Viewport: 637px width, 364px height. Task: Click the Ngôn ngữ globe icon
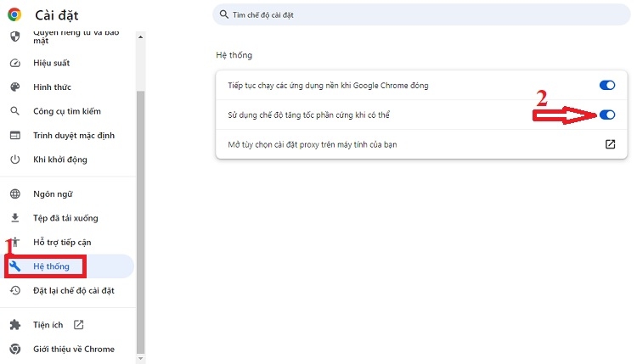[x=14, y=193]
